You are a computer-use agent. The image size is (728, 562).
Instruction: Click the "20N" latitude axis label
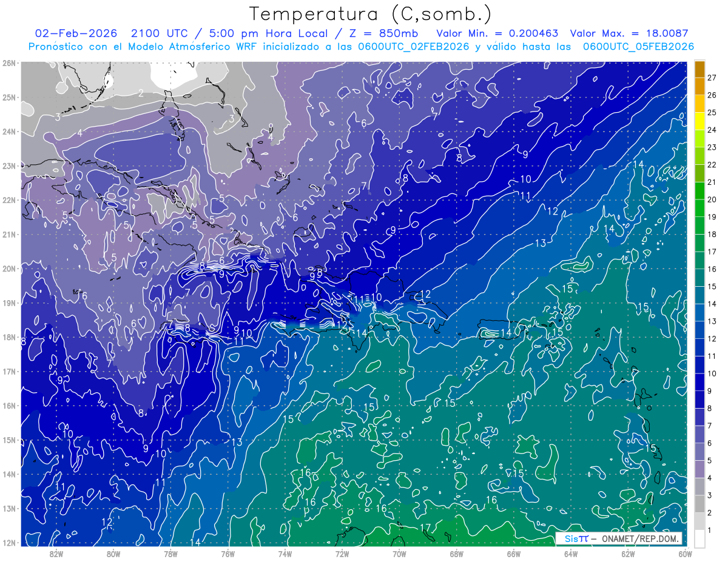(x=9, y=269)
